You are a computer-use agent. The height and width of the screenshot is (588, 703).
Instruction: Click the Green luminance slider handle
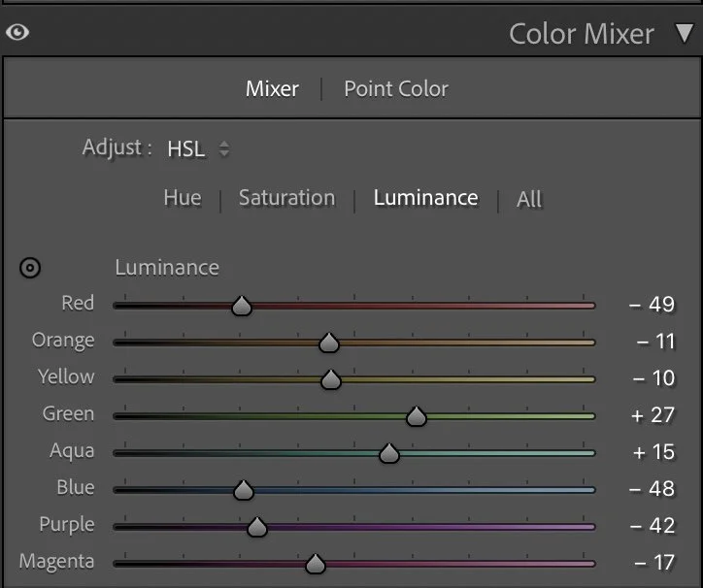click(417, 416)
